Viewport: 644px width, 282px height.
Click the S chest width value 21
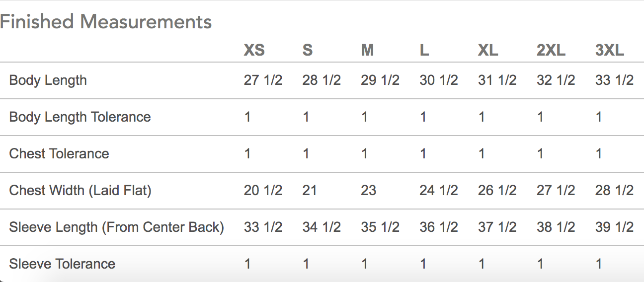point(310,191)
